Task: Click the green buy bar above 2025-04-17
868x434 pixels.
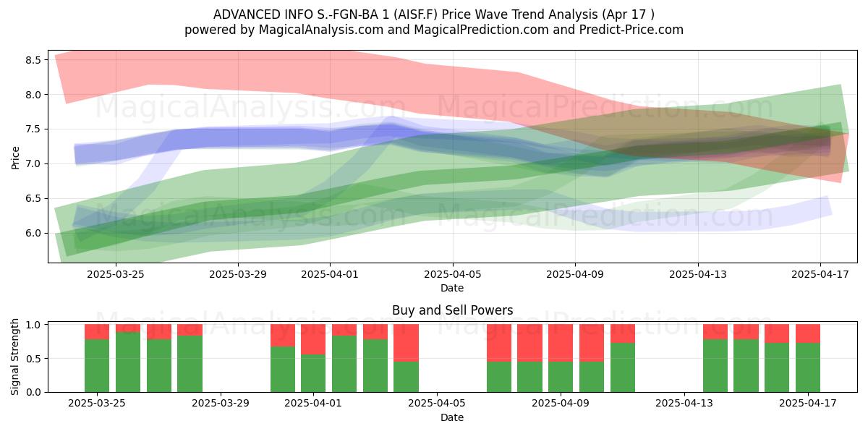Action: (808, 367)
